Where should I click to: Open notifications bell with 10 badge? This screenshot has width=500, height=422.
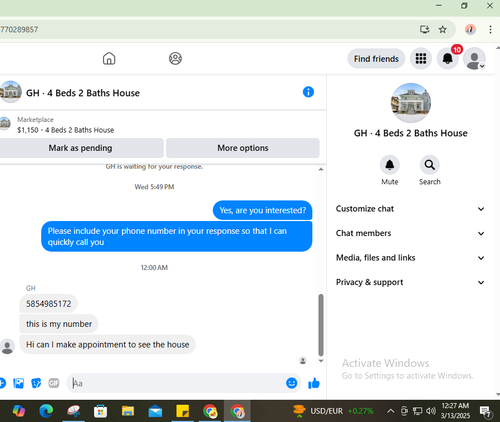point(448,59)
